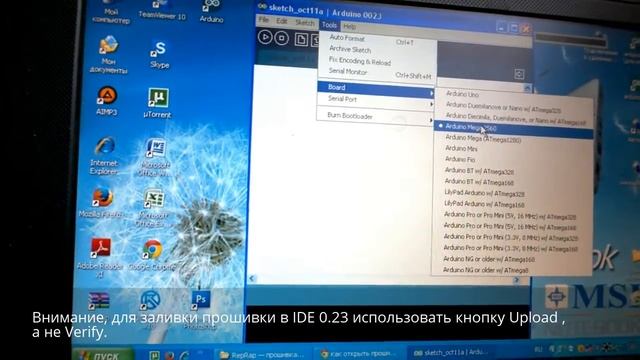640x360 pixels.
Task: Click the Verify (play) toolbar button
Action: (x=265, y=38)
